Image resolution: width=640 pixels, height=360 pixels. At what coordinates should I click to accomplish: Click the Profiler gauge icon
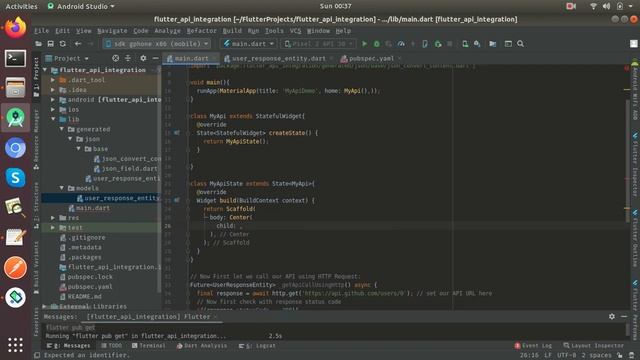(401, 44)
